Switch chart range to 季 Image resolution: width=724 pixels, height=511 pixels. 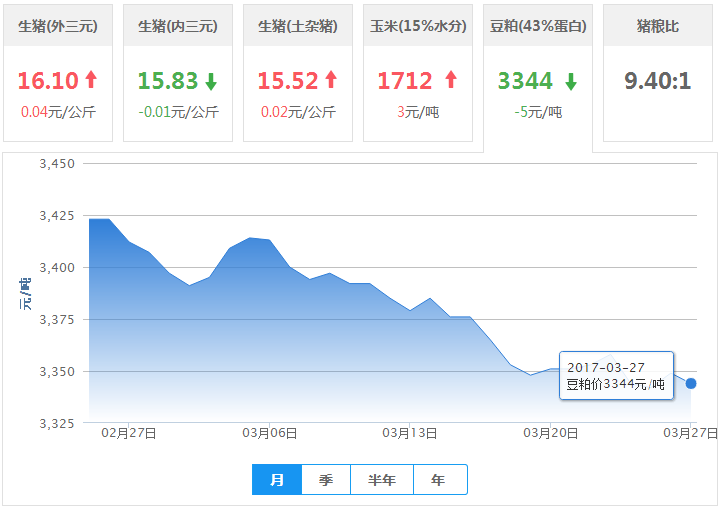click(326, 480)
